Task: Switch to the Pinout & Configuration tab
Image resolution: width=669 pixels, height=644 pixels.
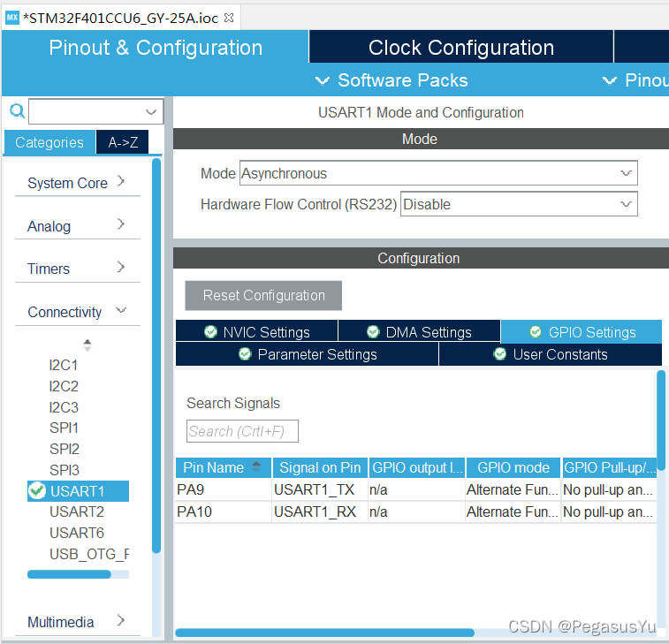Action: coord(156,47)
